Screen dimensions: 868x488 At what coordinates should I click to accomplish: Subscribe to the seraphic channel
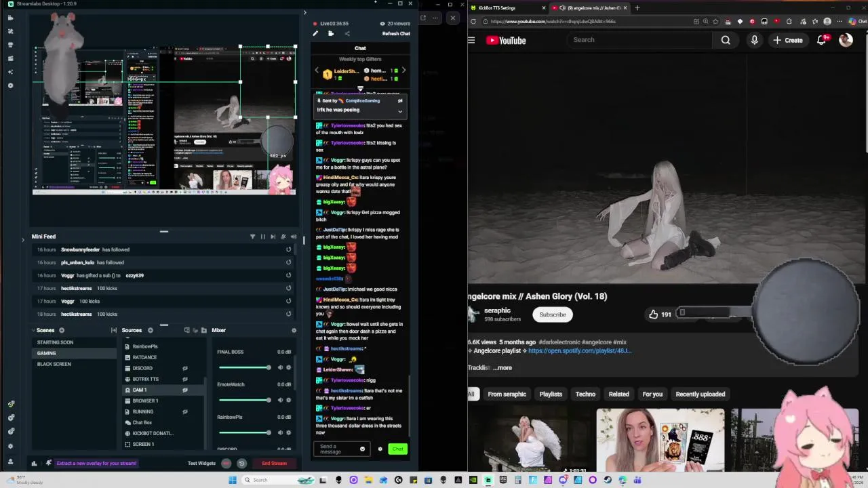click(553, 314)
